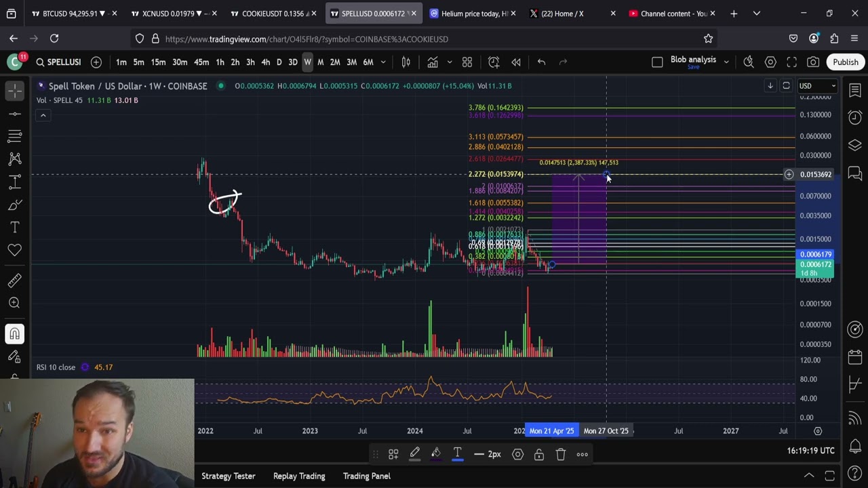
Task: Open the line color pencil swatch
Action: pyautogui.click(x=414, y=454)
